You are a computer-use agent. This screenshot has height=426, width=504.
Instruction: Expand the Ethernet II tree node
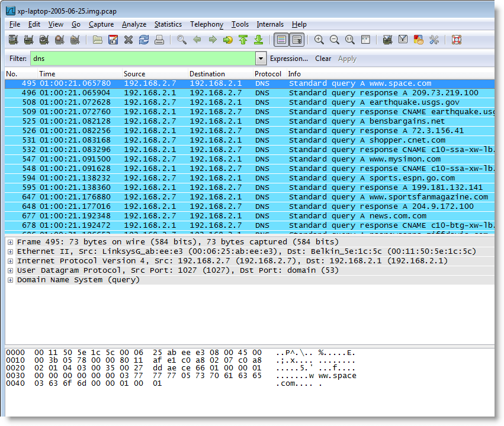[10, 251]
